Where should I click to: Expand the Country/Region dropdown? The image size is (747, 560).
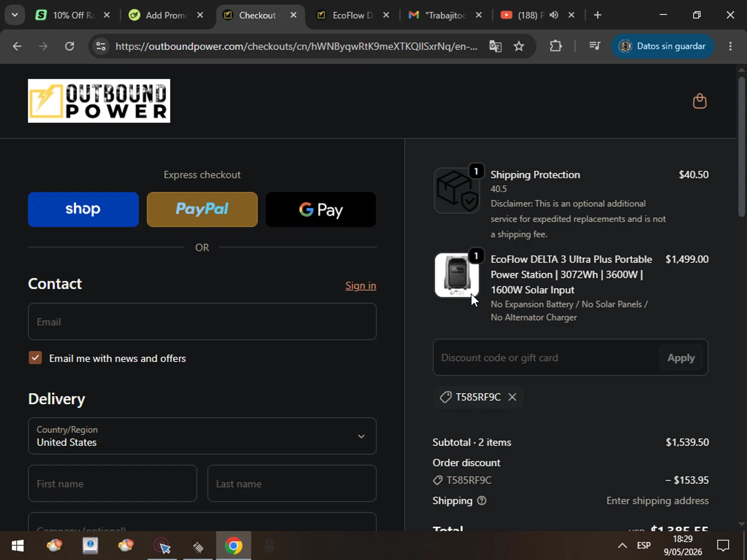[202, 436]
